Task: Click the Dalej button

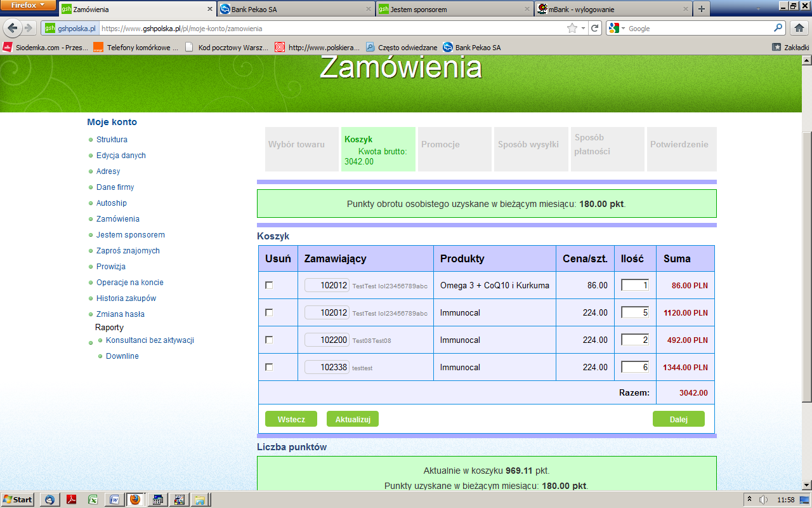Action: (x=679, y=419)
